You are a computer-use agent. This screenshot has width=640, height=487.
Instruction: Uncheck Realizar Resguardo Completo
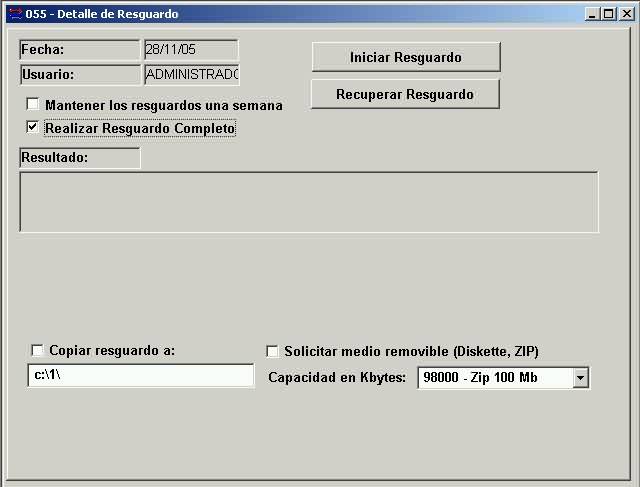(x=33, y=128)
